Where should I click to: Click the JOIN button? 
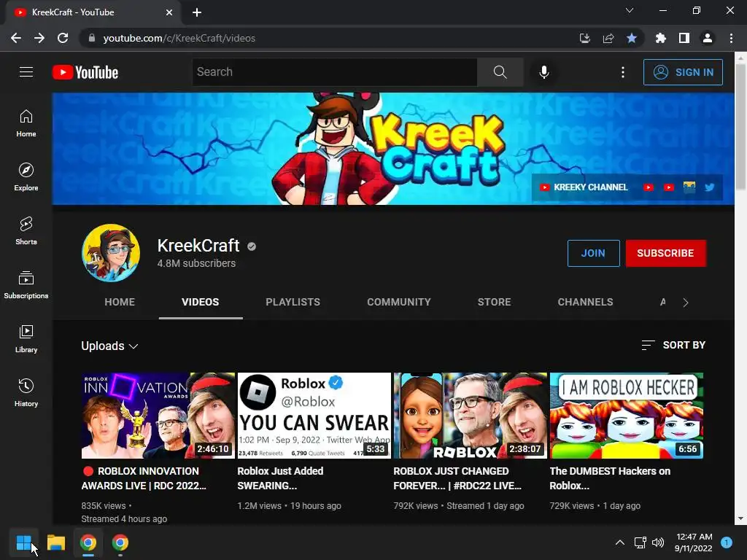(593, 253)
